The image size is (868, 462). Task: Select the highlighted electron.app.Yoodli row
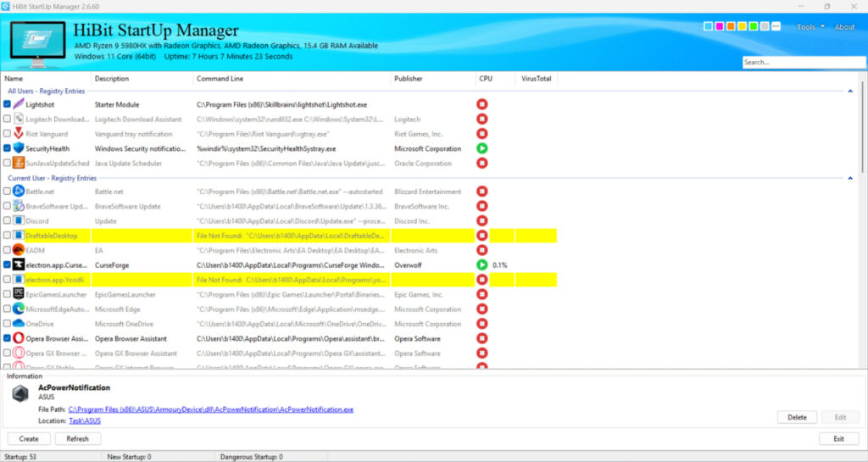(x=279, y=280)
